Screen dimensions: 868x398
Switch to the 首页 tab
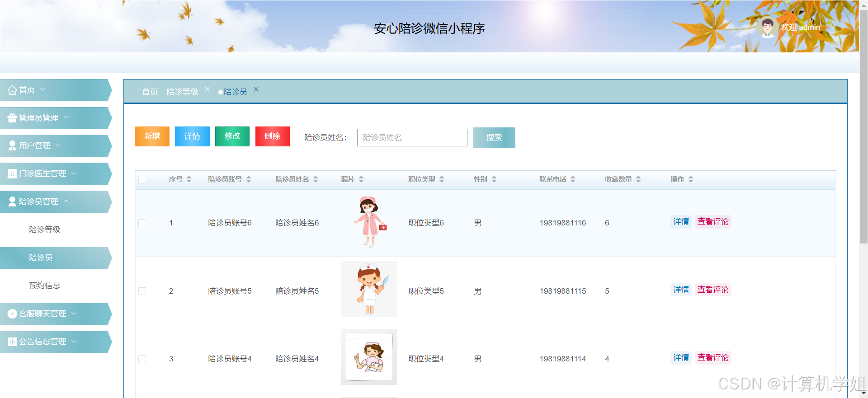coord(150,92)
